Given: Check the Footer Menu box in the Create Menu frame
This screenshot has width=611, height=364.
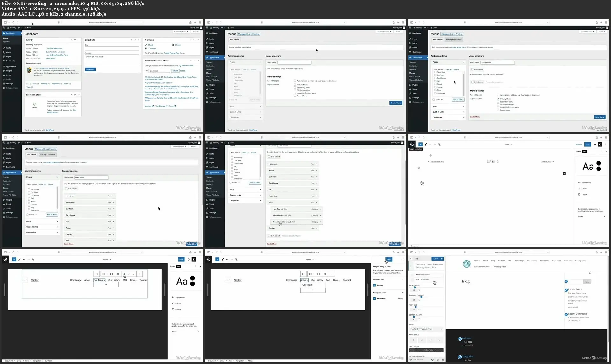Looking at the screenshot, I should 295,96.
